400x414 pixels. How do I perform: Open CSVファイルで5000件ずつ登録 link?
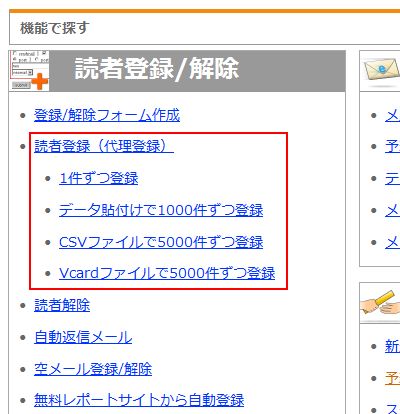[x=161, y=242]
